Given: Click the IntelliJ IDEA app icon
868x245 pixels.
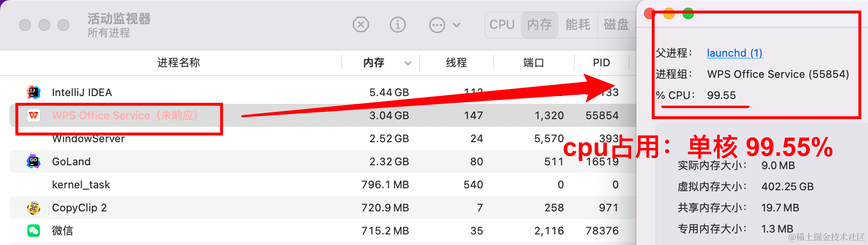Looking at the screenshot, I should click(33, 92).
